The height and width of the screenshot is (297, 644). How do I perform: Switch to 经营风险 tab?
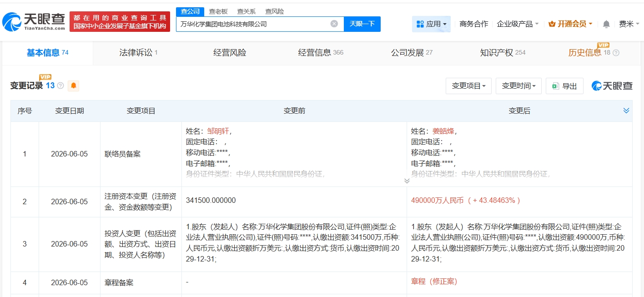point(230,53)
